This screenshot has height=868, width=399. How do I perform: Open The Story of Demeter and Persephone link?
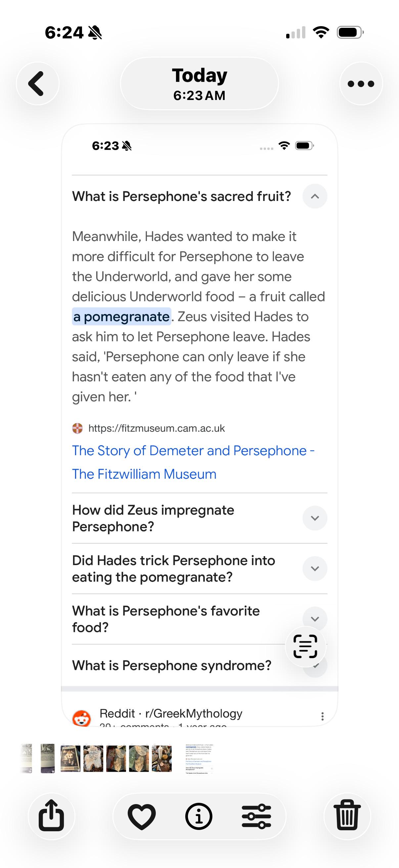[193, 462]
